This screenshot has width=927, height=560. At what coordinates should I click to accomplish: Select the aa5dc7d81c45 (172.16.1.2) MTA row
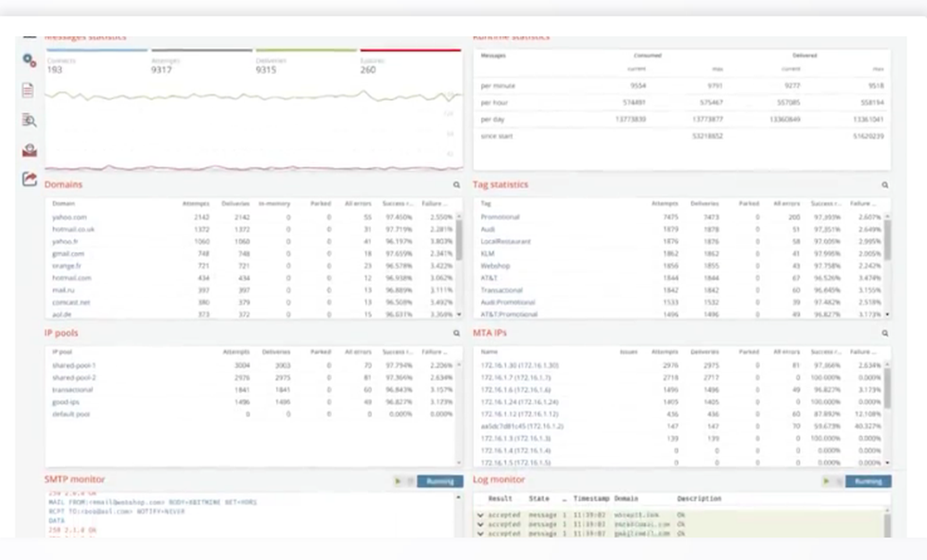tap(679, 426)
